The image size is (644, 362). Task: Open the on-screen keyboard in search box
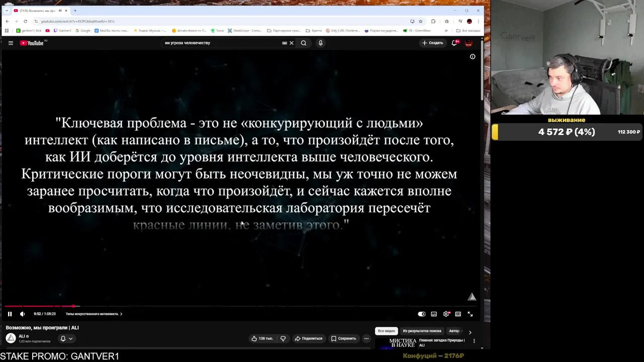(284, 43)
